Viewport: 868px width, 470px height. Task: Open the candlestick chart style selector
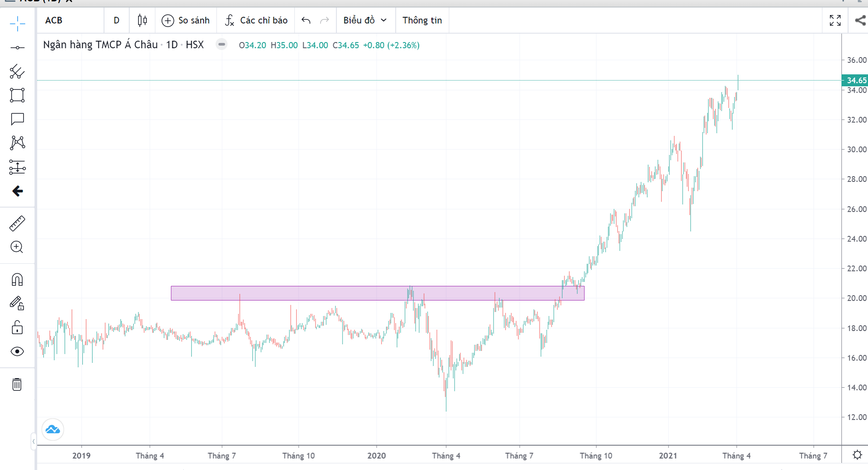(142, 20)
